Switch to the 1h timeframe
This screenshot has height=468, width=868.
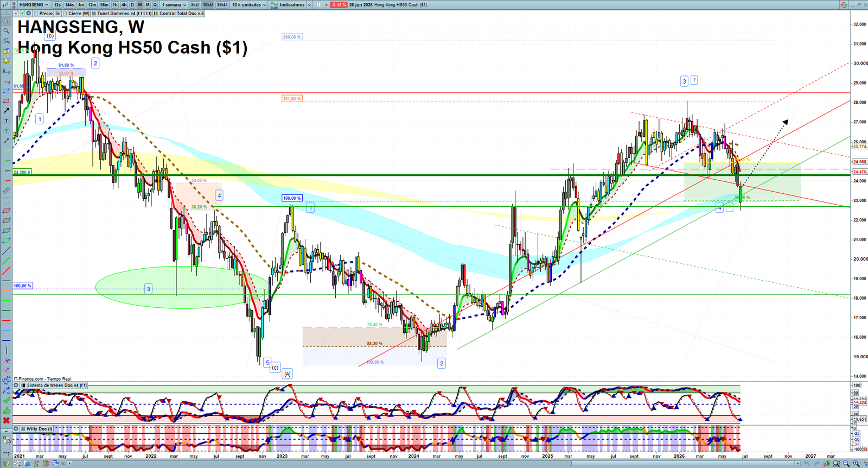point(115,5)
